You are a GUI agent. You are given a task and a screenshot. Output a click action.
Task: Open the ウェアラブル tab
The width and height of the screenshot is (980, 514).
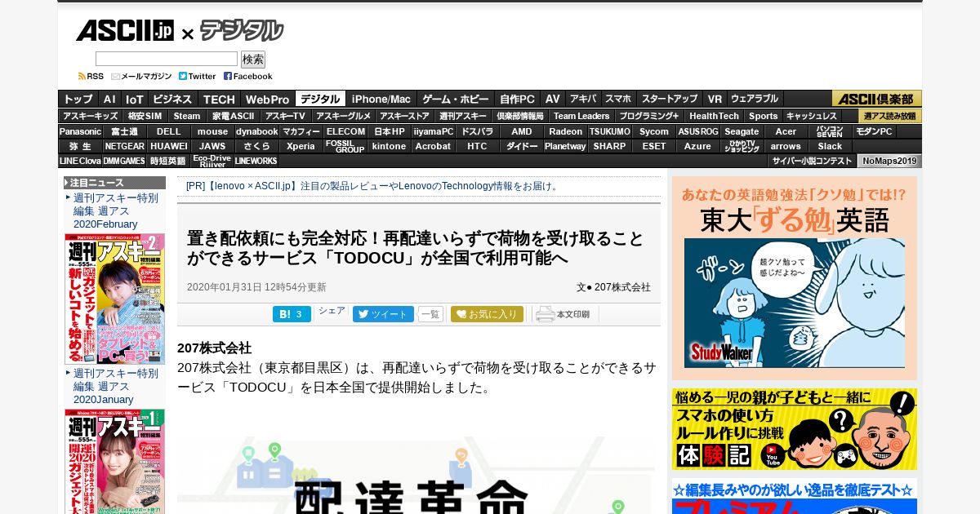755,99
